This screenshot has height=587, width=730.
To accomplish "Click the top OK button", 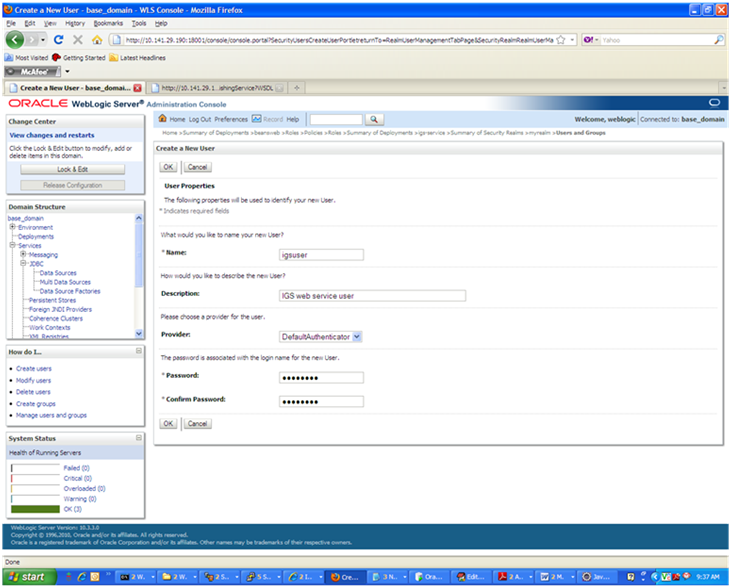I will (x=168, y=167).
